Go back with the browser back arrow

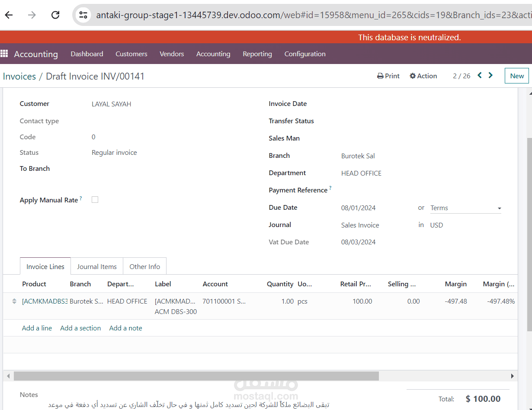(x=9, y=15)
